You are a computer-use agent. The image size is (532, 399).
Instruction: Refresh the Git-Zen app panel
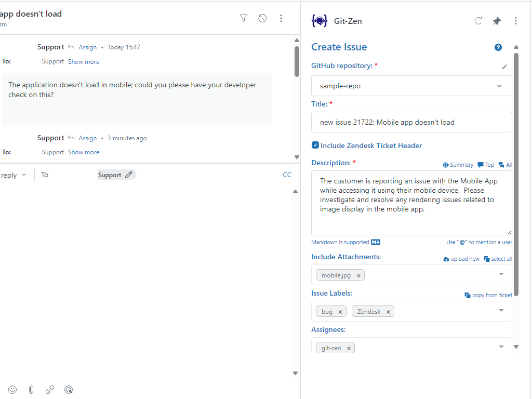coord(478,21)
